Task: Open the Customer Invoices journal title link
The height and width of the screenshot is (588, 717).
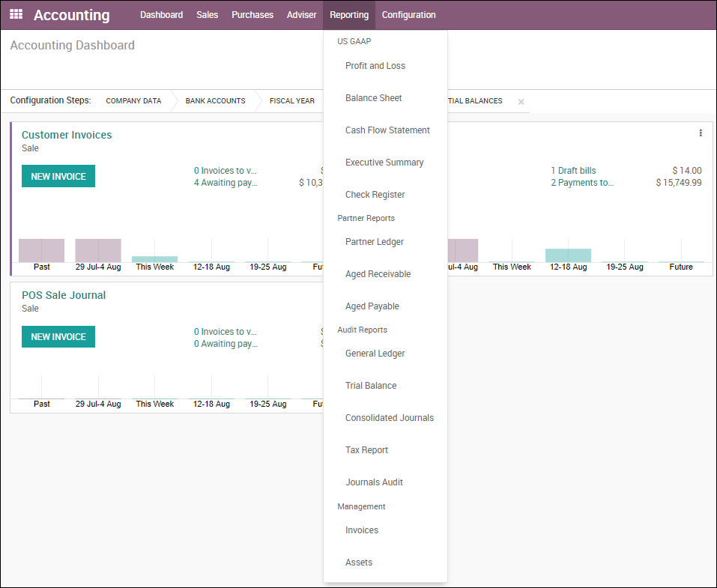Action: [x=67, y=135]
